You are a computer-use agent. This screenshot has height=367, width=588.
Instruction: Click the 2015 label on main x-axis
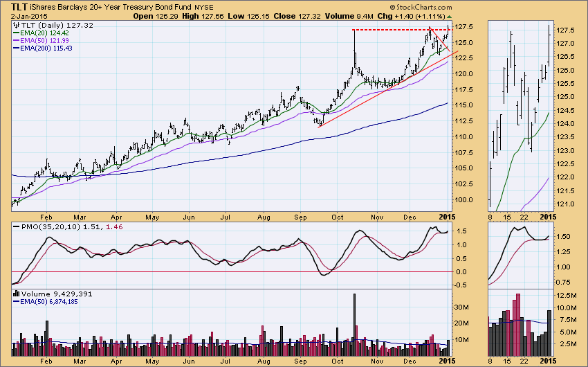(x=447, y=217)
